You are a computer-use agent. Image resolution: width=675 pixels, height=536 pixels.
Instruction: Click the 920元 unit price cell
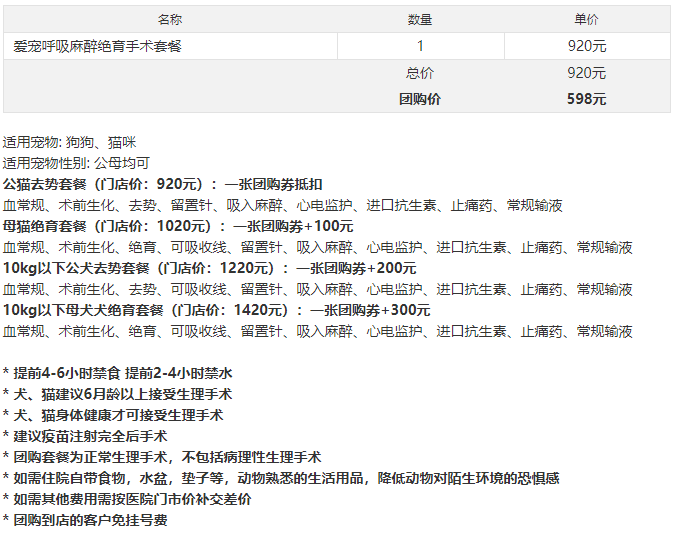point(587,46)
